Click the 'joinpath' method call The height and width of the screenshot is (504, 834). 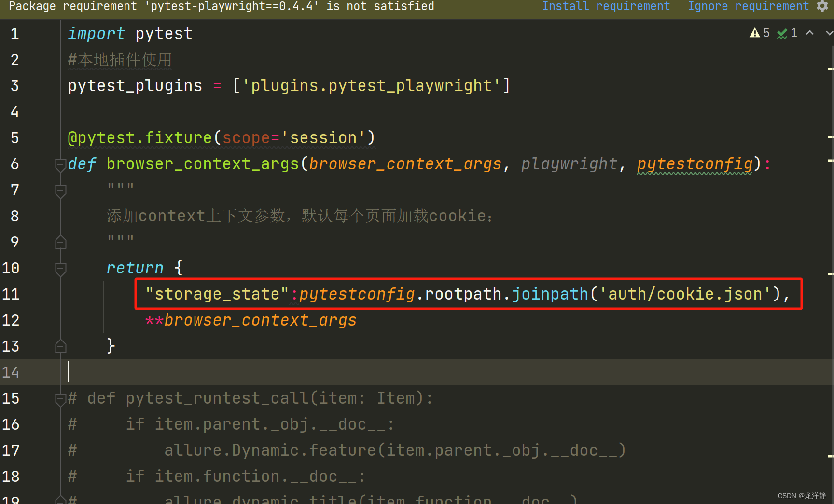point(550,294)
